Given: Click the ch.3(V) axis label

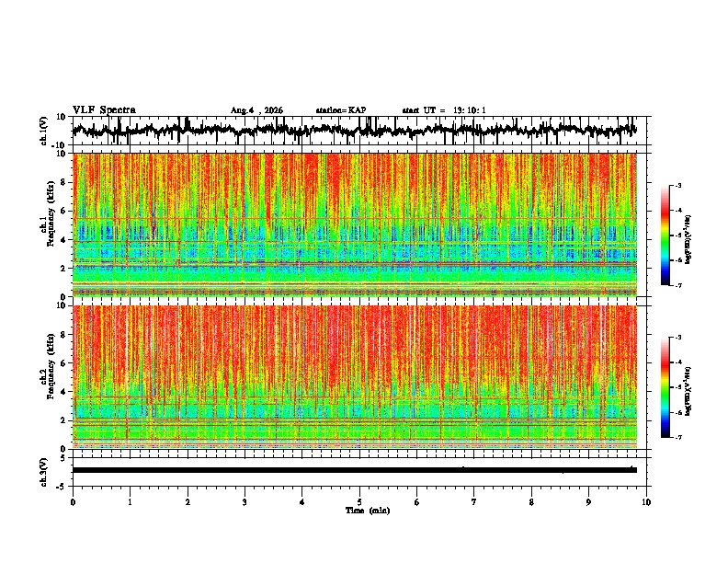Looking at the screenshot, I should tap(44, 472).
